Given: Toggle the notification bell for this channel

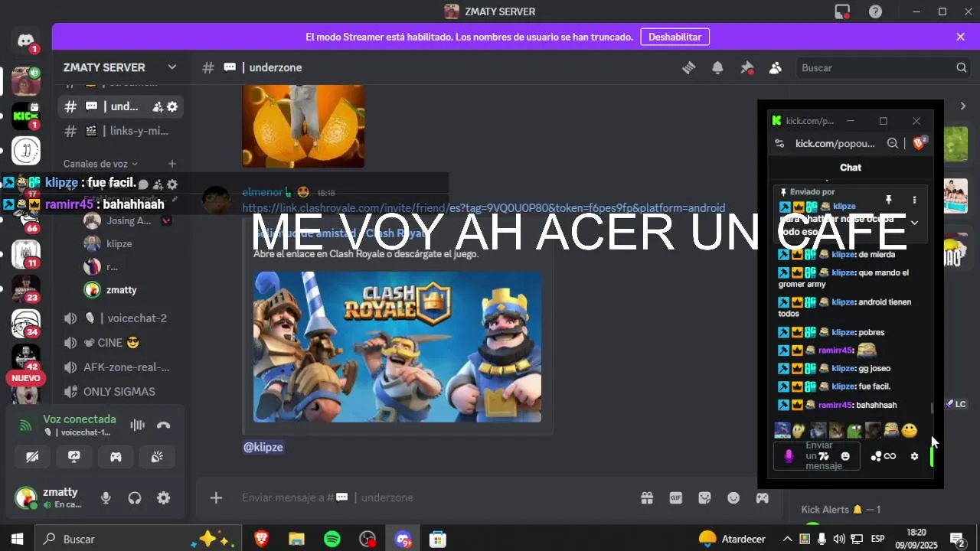Looking at the screenshot, I should click(717, 67).
